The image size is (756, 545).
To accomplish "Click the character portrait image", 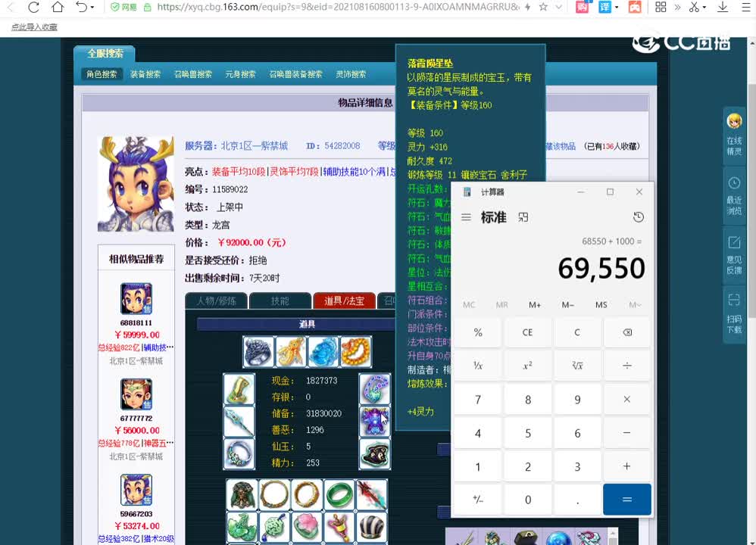I will [x=136, y=184].
